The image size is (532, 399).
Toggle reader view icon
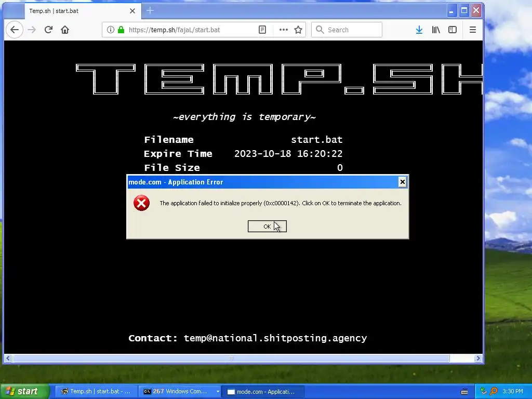point(262,30)
